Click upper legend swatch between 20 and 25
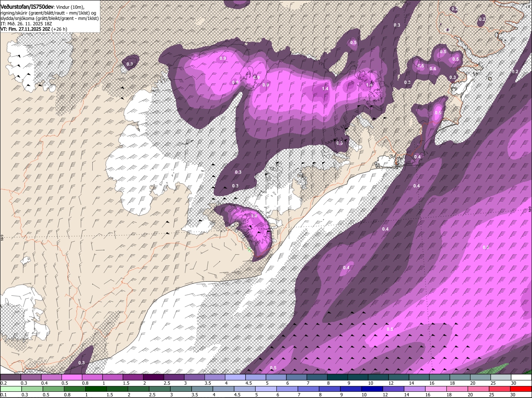 pos(481,377)
